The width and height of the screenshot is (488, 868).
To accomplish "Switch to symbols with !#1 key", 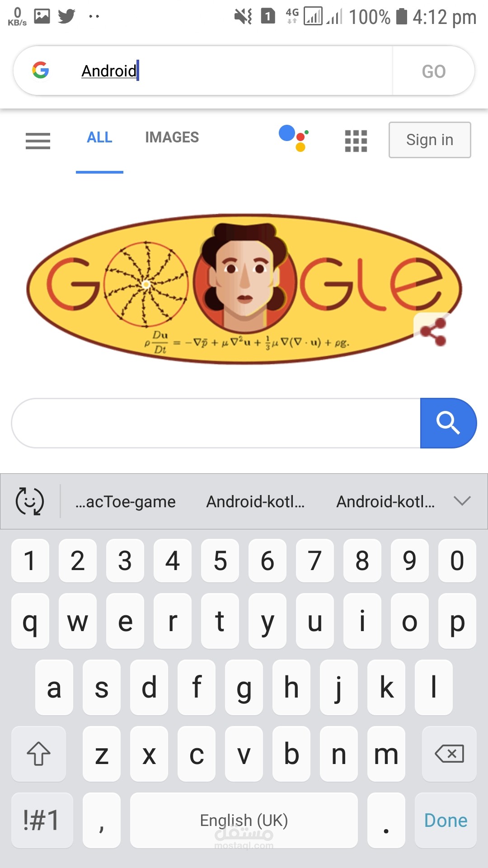I will point(42,820).
